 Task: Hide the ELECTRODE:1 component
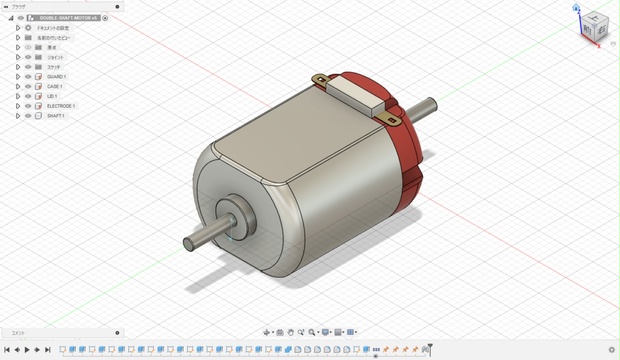click(x=28, y=106)
